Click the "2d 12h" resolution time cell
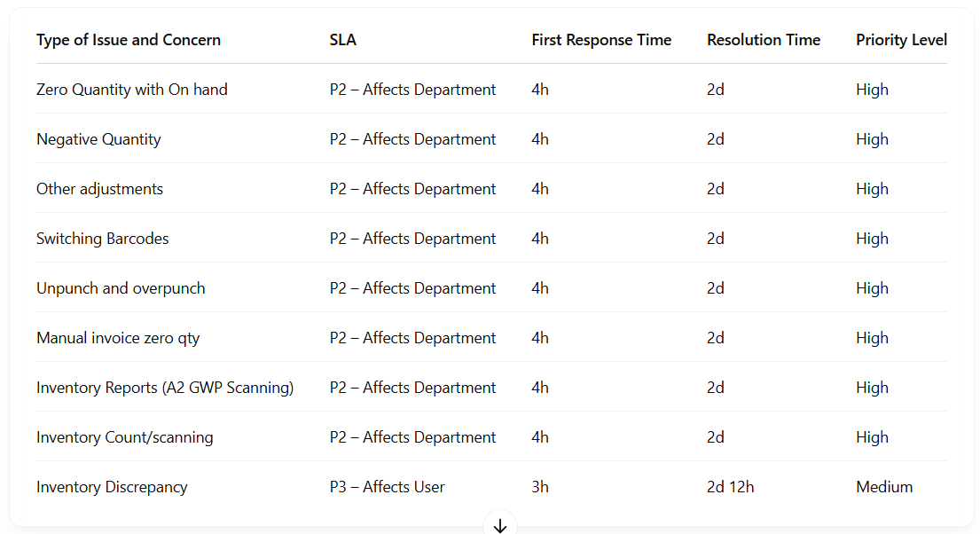 730,487
